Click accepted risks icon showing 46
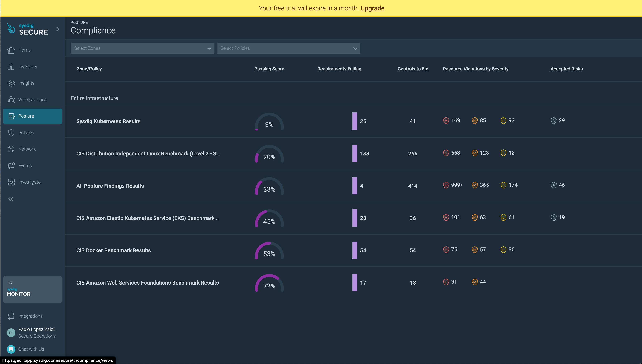Screen dimensions: 642x364 (553, 185)
